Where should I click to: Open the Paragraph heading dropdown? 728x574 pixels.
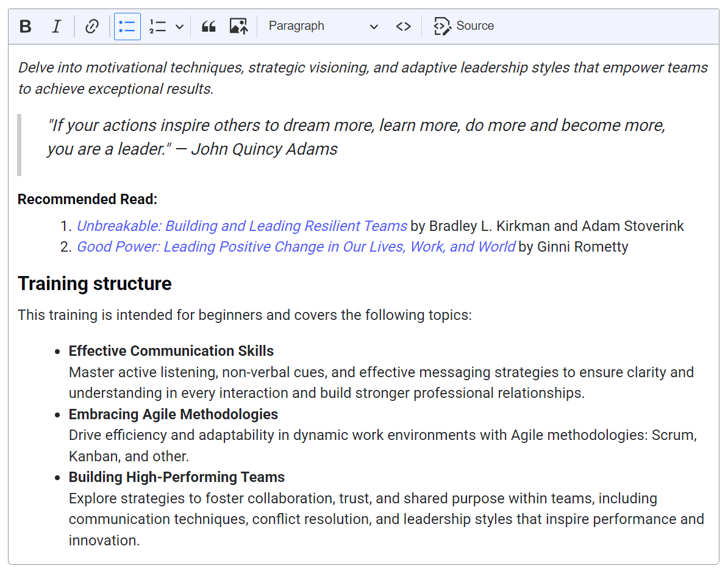(323, 26)
